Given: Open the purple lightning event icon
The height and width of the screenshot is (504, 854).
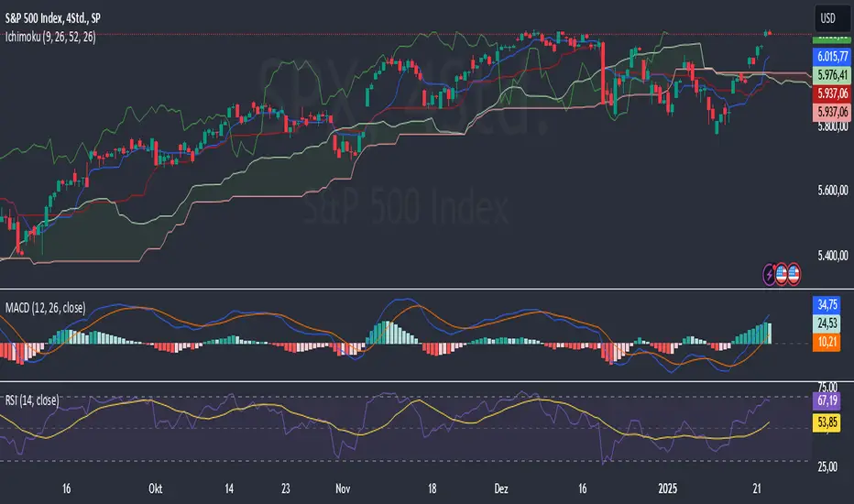Looking at the screenshot, I should pyautogui.click(x=769, y=275).
